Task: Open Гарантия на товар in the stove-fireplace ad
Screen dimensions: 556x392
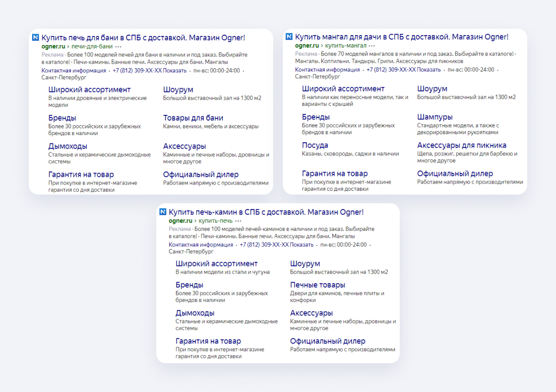Action: tap(208, 341)
